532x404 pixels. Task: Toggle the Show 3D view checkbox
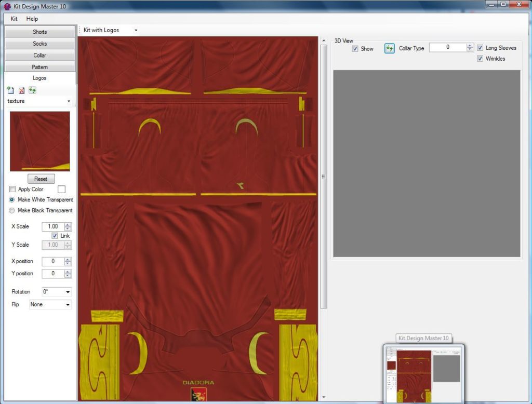tap(355, 48)
